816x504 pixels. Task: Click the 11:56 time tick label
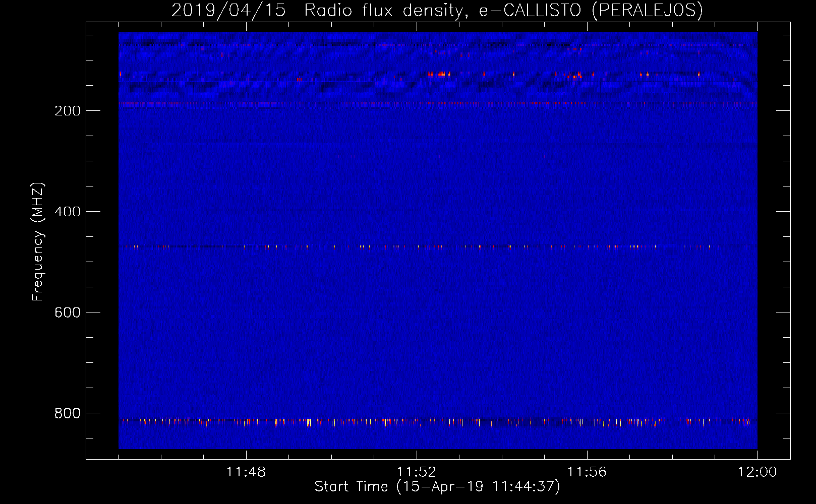[x=587, y=472]
